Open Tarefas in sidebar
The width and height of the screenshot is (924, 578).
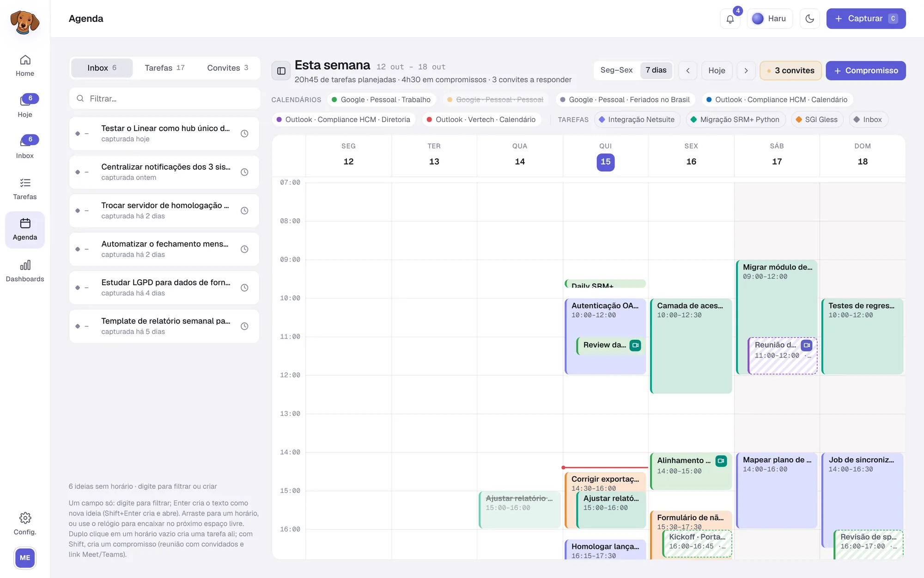25,189
